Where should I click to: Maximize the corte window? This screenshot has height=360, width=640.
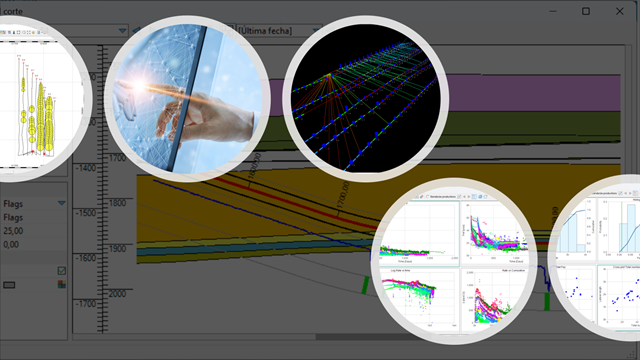click(586, 11)
